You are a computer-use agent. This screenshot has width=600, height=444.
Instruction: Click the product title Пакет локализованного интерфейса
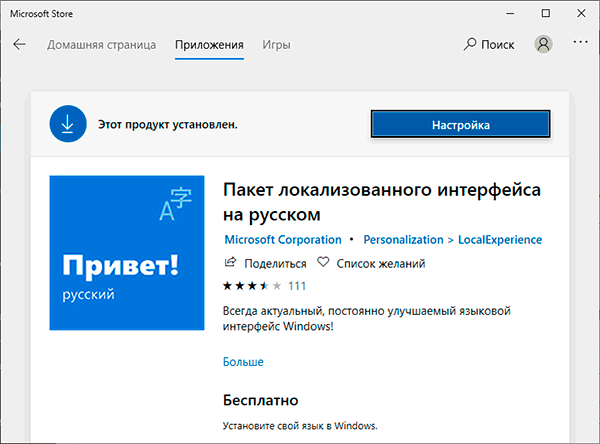click(x=382, y=202)
